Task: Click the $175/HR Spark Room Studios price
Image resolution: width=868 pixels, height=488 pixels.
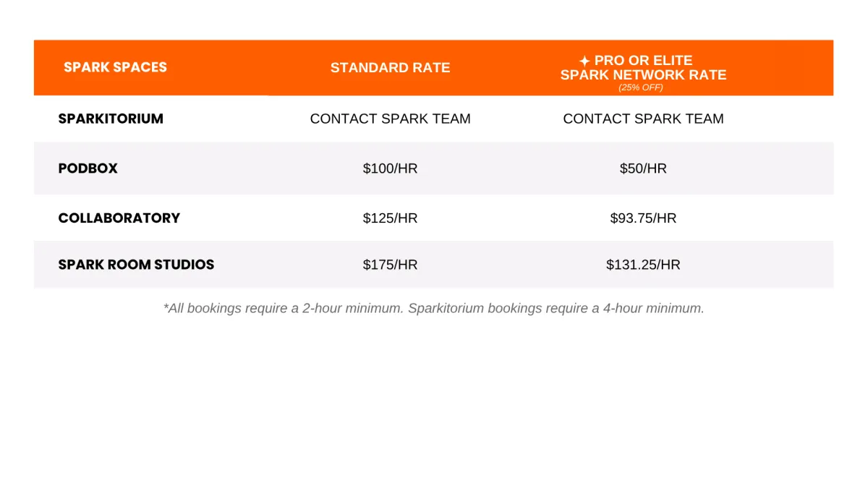Action: [390, 265]
